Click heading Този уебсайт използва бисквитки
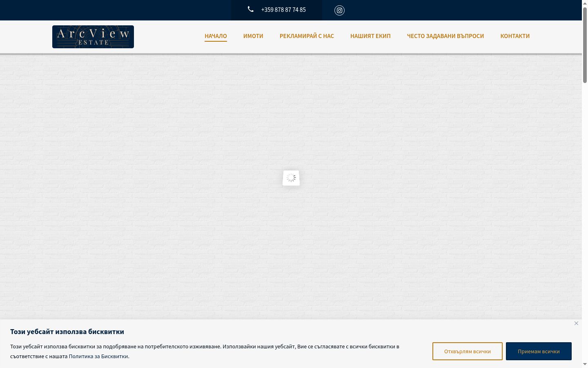 [67, 332]
